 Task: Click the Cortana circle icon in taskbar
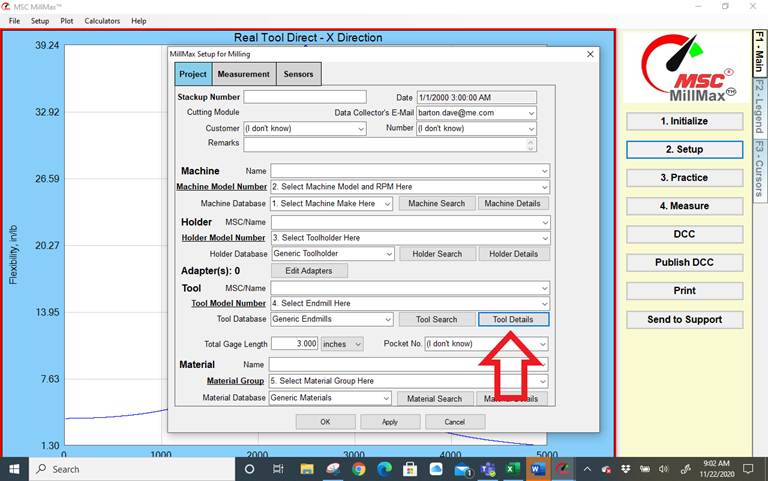tap(249, 469)
